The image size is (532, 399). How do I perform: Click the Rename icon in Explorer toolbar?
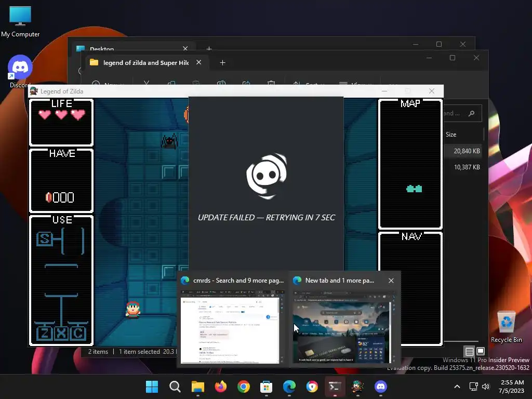(x=221, y=83)
